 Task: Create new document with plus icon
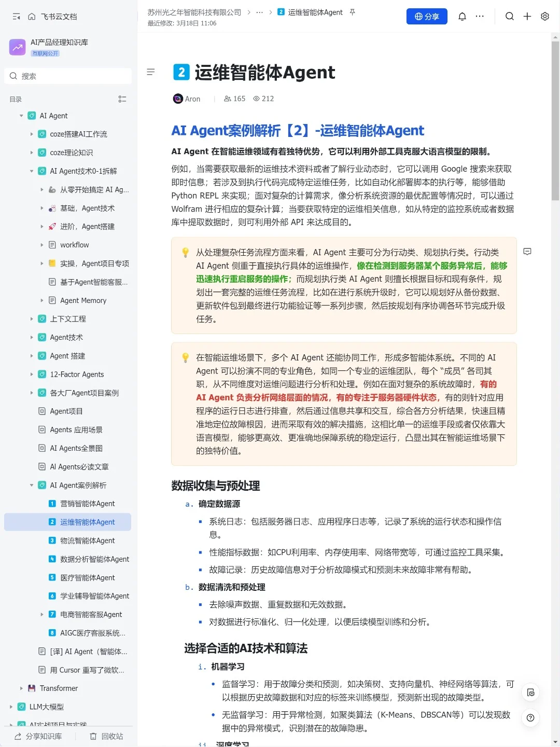click(527, 17)
